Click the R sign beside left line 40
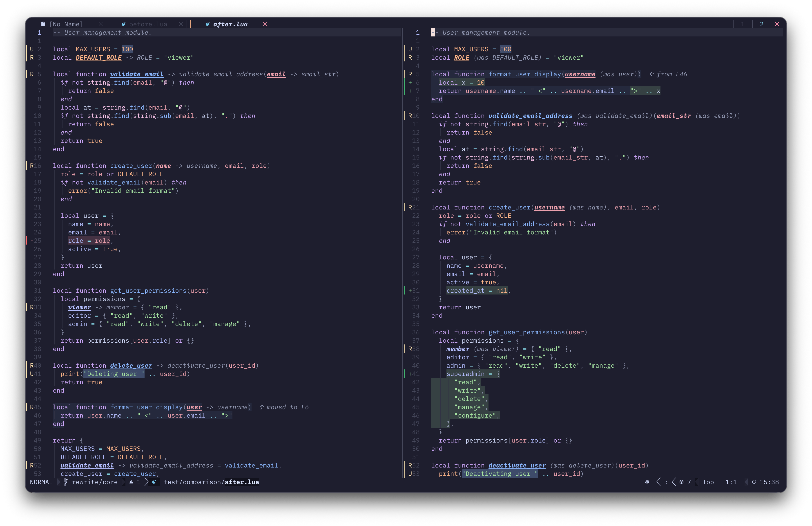The image size is (812, 526). click(x=32, y=366)
